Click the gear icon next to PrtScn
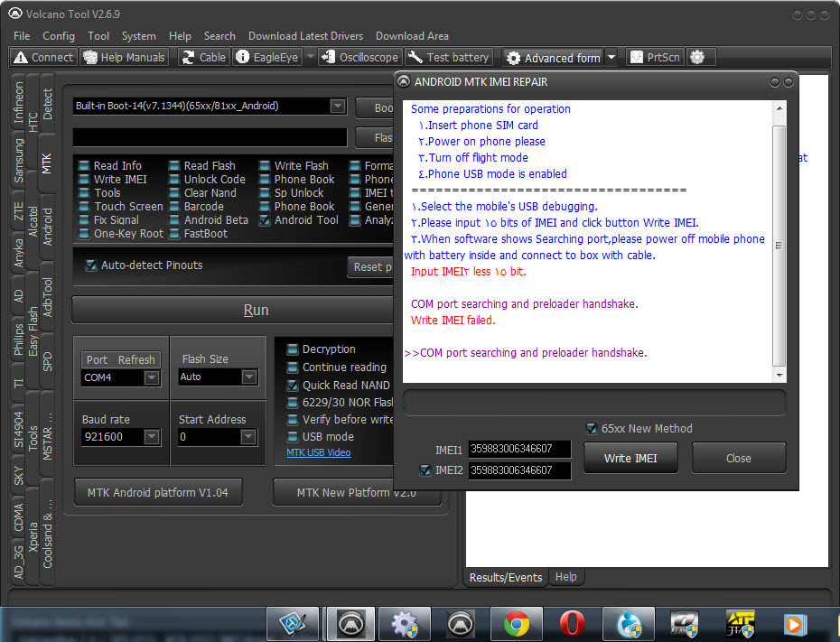 [697, 57]
